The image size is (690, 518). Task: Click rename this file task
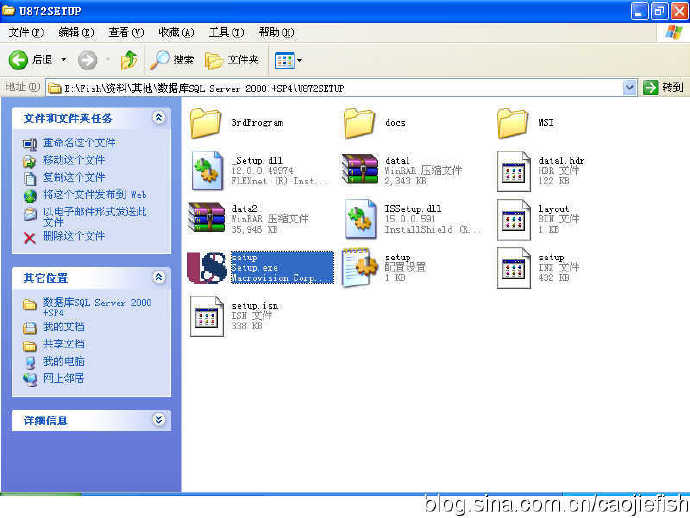click(x=79, y=143)
